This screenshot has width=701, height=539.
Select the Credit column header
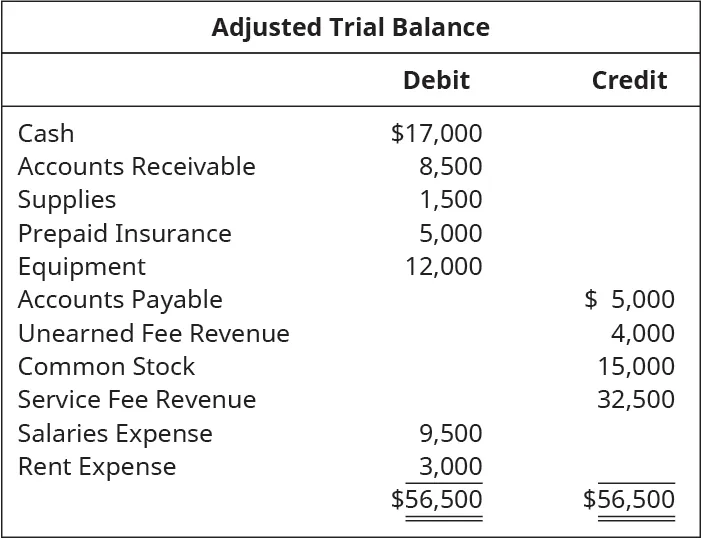coord(629,80)
